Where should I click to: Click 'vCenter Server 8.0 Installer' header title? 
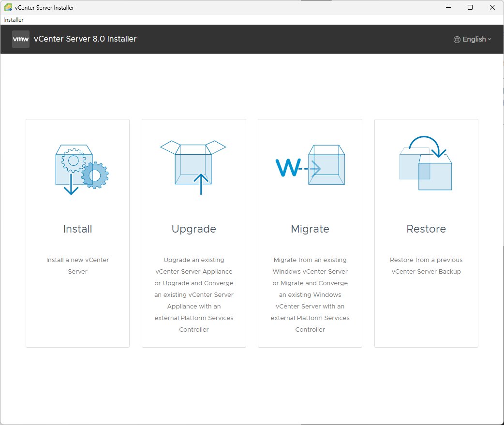point(85,39)
